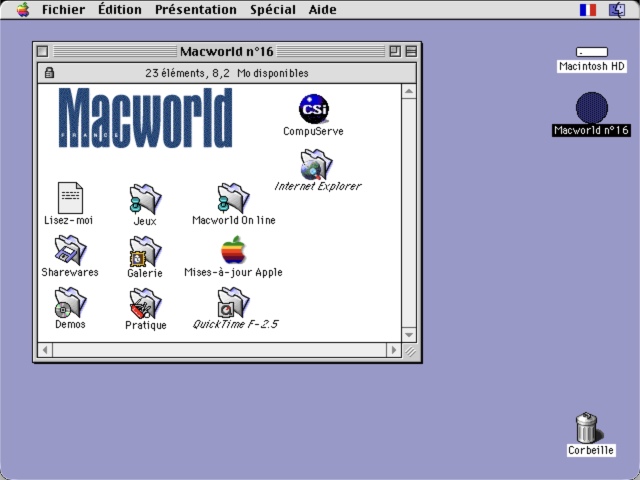640x480 pixels.
Task: Click the window resize grip corner
Action: tap(409, 351)
